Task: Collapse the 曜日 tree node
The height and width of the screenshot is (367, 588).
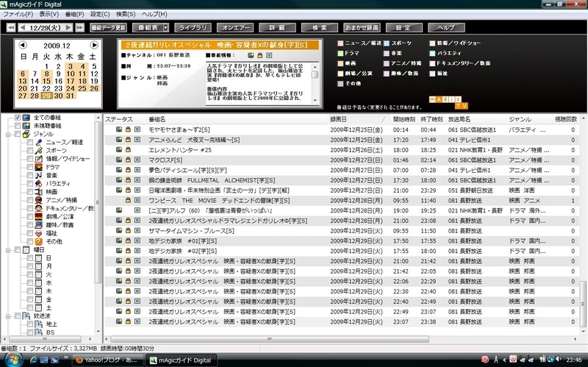Action: click(x=8, y=250)
